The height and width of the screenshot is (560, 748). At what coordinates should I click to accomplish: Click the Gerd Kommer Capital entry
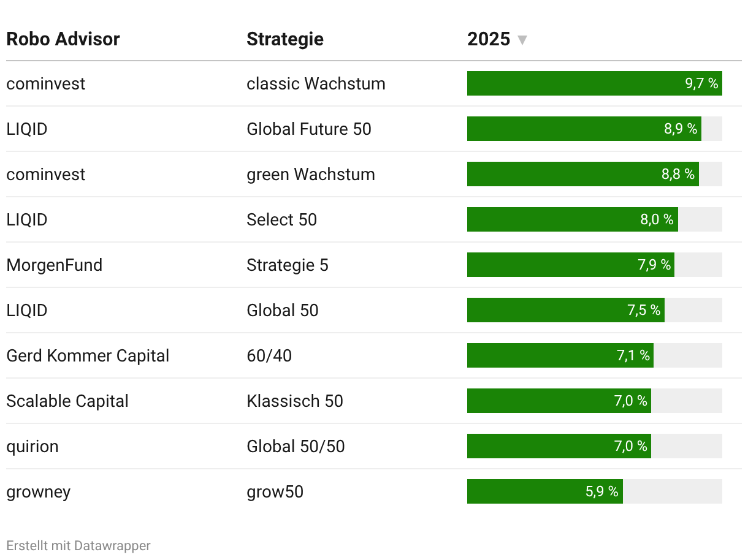(x=88, y=355)
